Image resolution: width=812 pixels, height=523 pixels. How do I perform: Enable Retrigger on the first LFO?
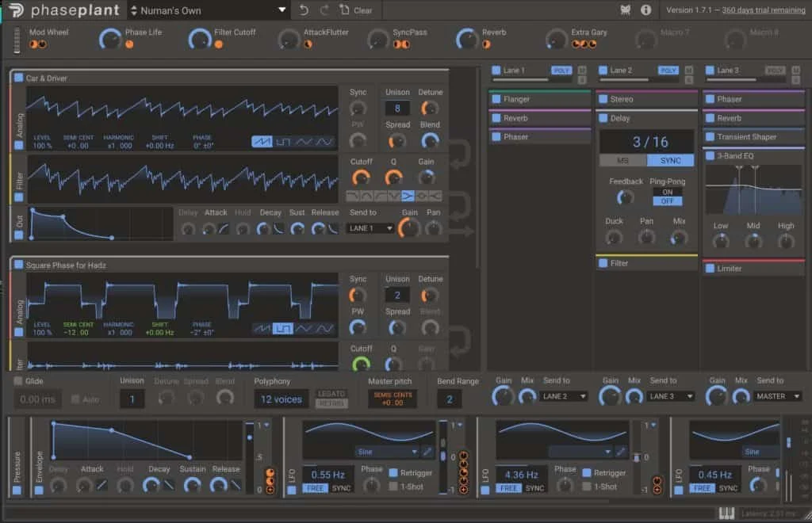tap(394, 472)
